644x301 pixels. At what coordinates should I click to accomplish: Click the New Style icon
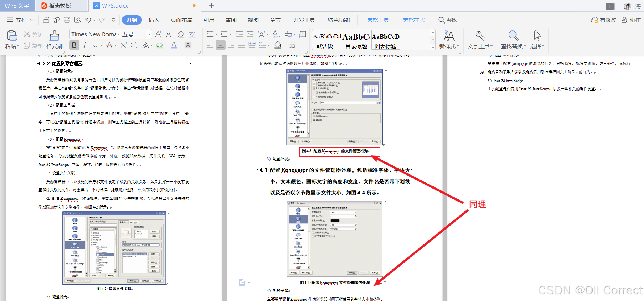[449, 36]
